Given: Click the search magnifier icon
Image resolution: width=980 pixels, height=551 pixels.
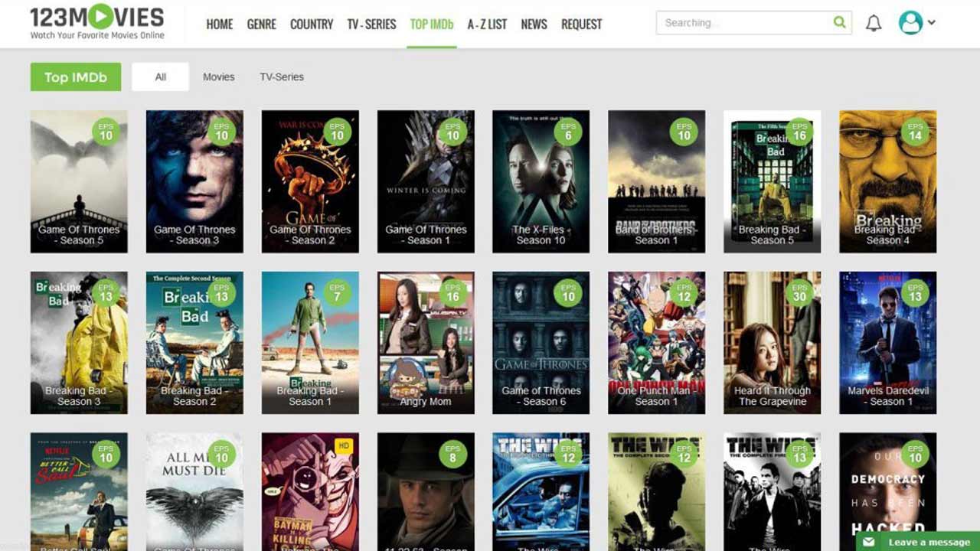Looking at the screenshot, I should pyautogui.click(x=840, y=22).
